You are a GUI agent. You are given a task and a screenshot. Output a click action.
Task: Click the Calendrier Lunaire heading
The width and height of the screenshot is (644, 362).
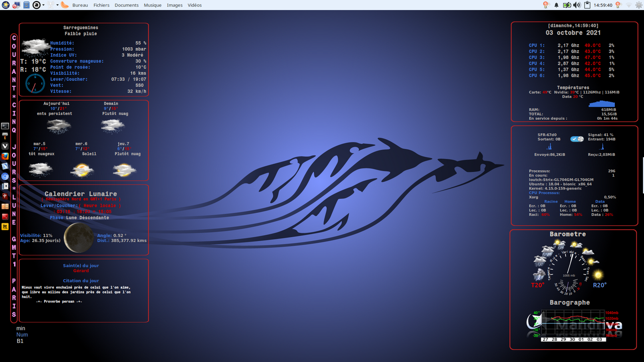[80, 194]
